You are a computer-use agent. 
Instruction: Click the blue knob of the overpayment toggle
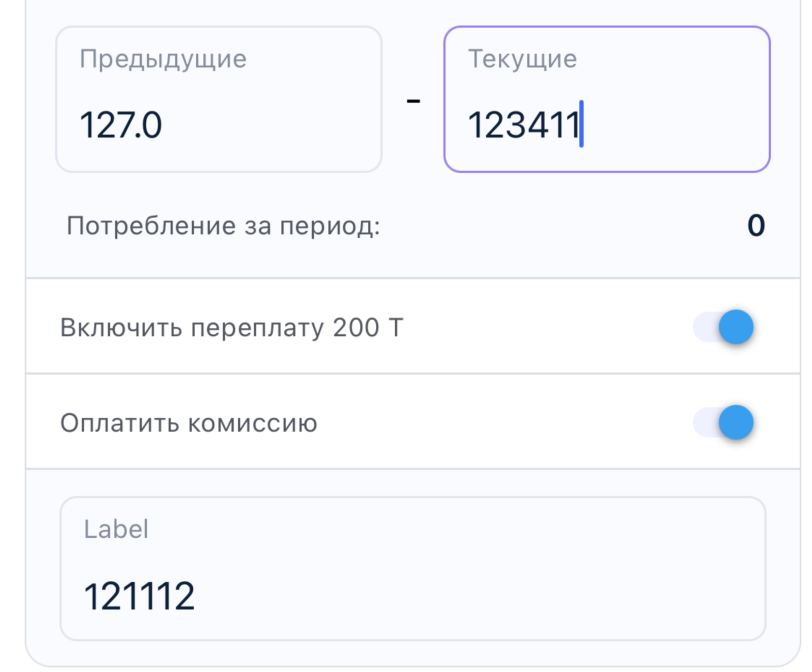pos(735,327)
